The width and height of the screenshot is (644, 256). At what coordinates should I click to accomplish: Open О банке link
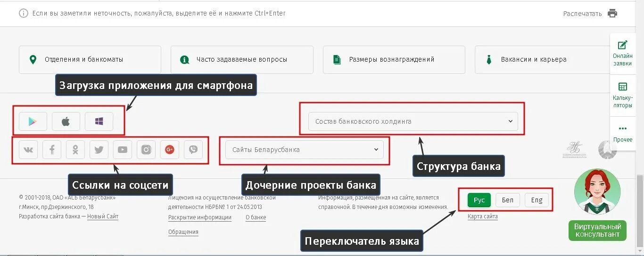tap(256, 217)
